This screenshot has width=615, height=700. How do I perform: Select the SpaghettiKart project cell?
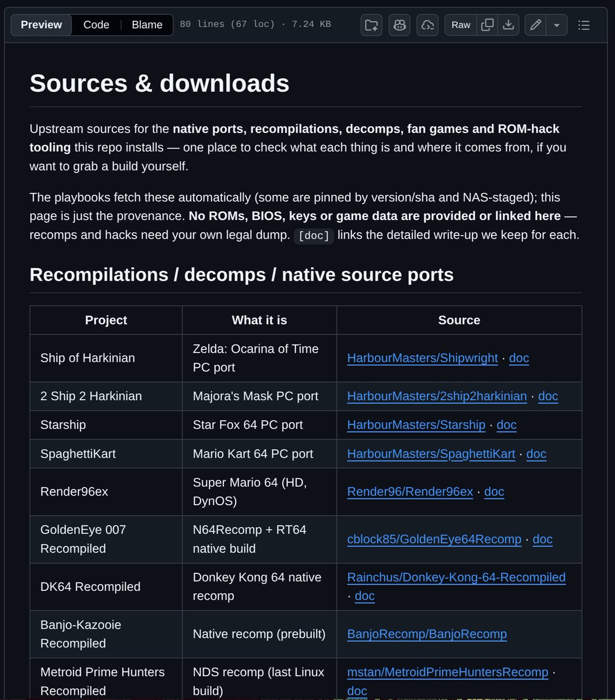106,454
